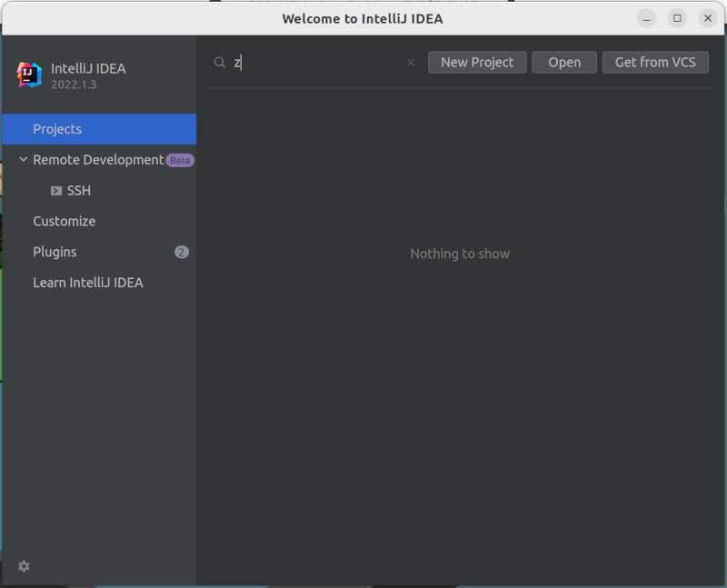Collapse the Remote Development section
The image size is (727, 588).
tap(24, 159)
